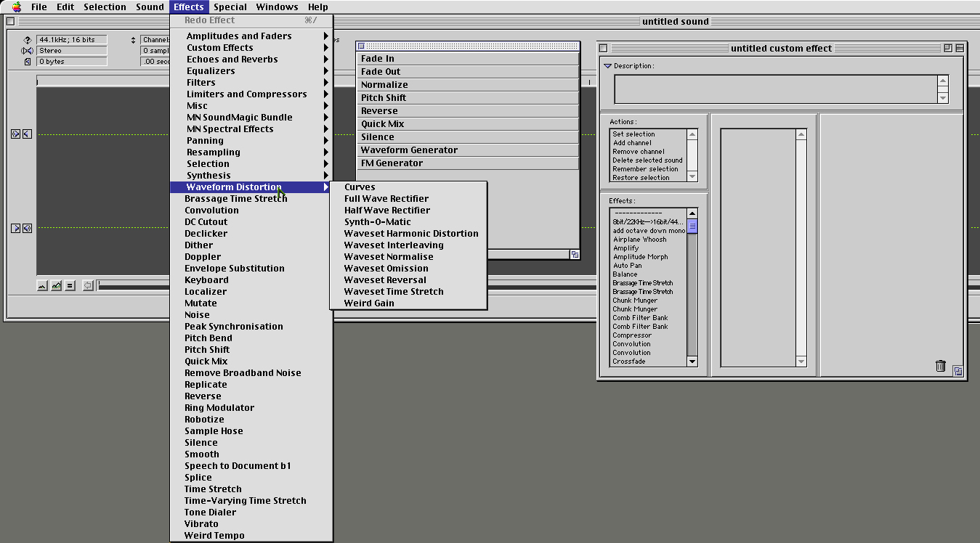
Task: Choose Weird Tempo from the Effects menu
Action: pyautogui.click(x=251, y=536)
